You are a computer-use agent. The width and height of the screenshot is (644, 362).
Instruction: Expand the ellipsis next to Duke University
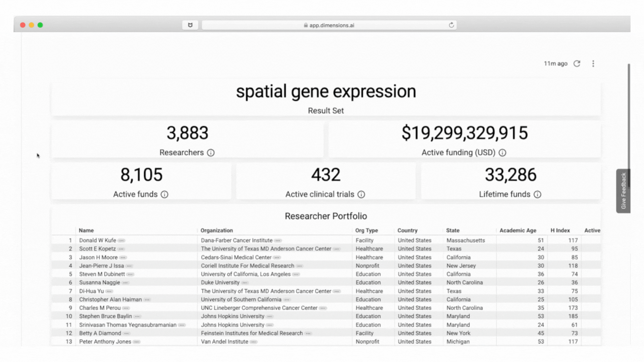click(245, 283)
